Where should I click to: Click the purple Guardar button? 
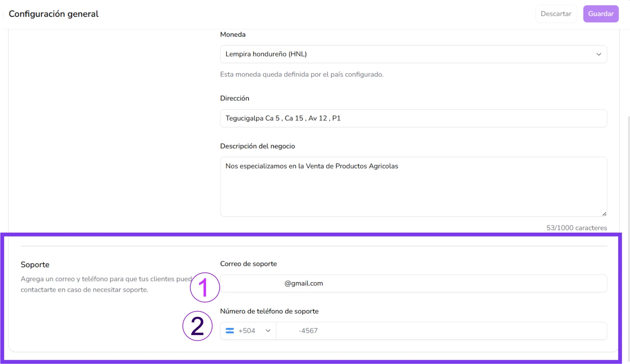coord(601,14)
